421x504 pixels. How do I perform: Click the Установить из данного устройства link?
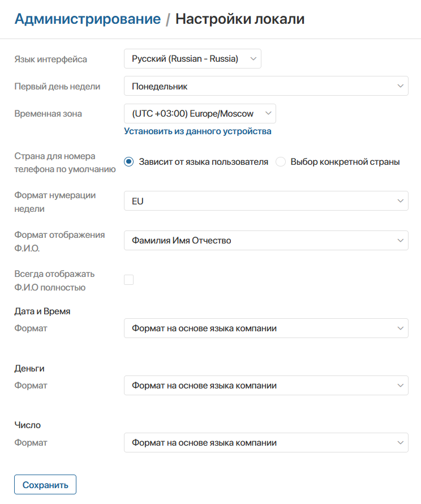click(197, 131)
